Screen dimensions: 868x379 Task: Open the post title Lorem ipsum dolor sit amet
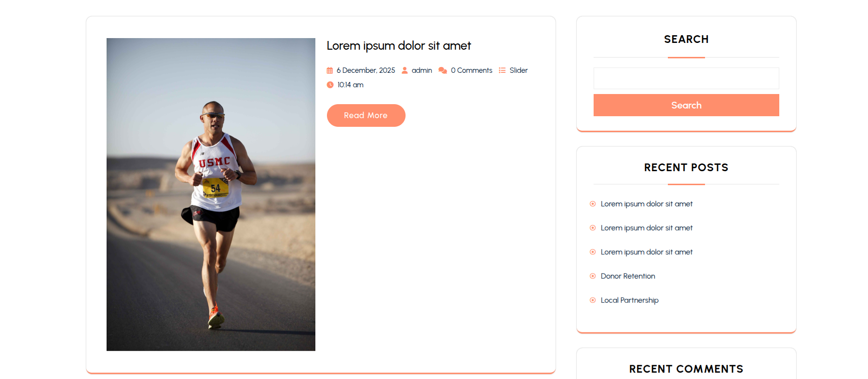tap(399, 46)
